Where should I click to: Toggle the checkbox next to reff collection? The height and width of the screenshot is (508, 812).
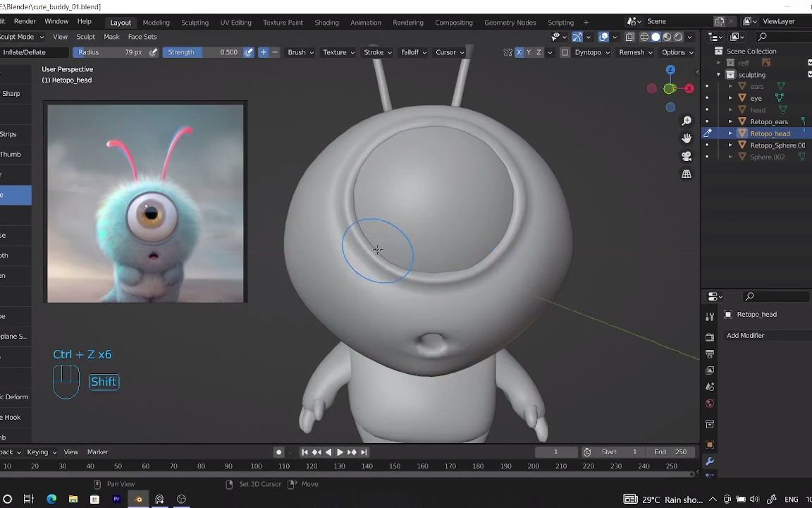[x=810, y=62]
